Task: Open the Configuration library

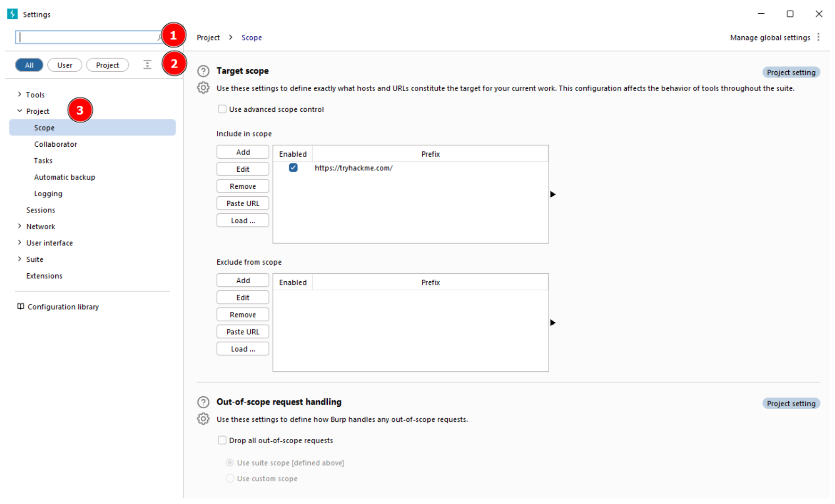Action: pos(63,307)
